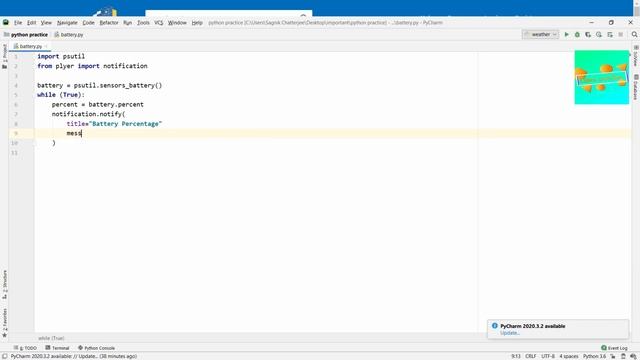Click the PyCharm 2020.3.2 available notification info icon
This screenshot has height=360, width=640.
tap(495, 326)
